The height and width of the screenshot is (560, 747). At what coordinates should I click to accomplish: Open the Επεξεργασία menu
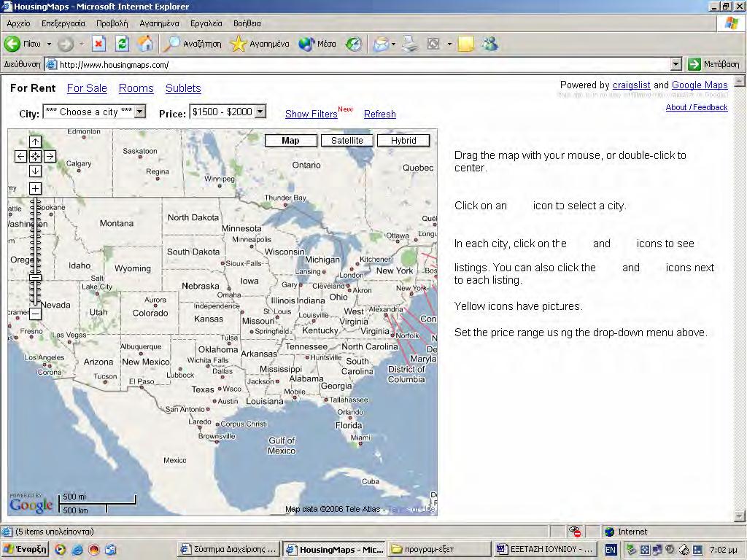[63, 23]
